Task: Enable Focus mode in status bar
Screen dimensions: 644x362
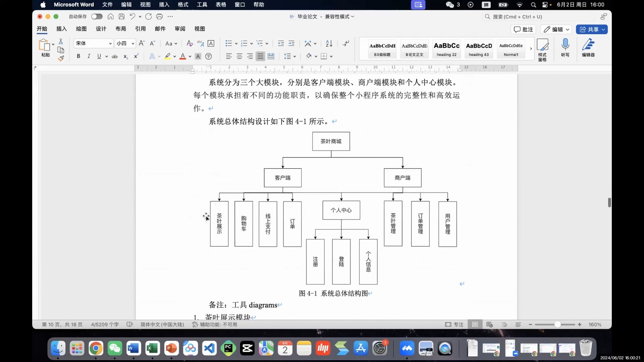Action: pyautogui.click(x=454, y=324)
